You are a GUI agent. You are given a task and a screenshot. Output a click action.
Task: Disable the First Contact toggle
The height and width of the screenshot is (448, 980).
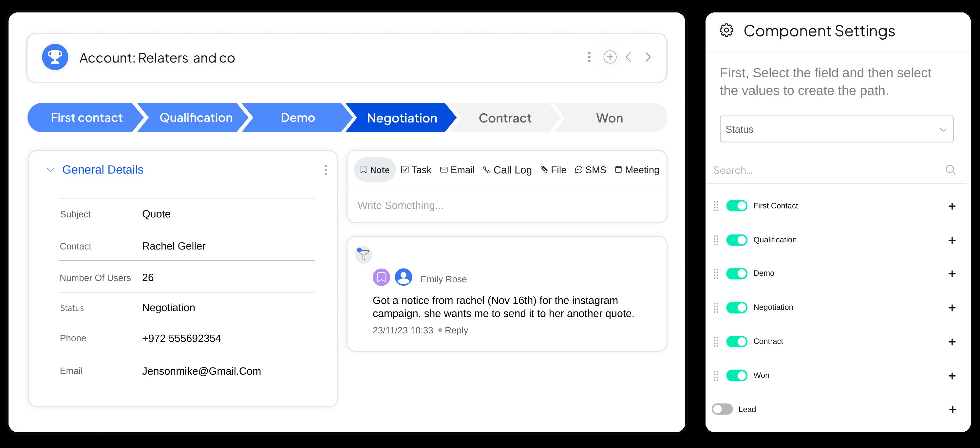[737, 206]
